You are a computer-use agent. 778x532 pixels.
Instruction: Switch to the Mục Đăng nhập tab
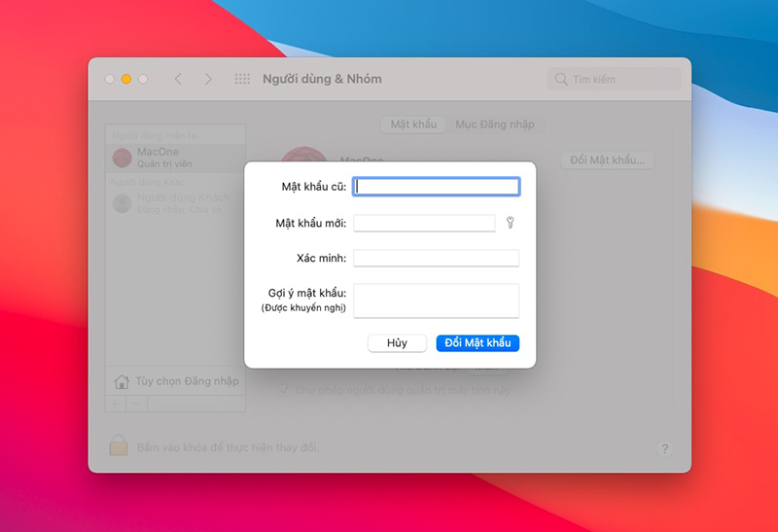[x=495, y=124]
